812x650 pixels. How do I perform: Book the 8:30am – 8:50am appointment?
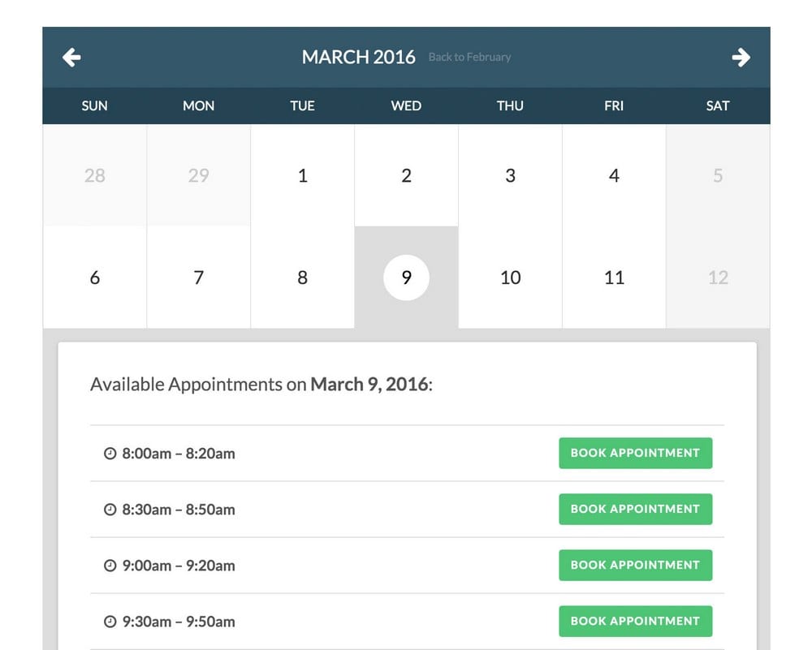click(636, 510)
